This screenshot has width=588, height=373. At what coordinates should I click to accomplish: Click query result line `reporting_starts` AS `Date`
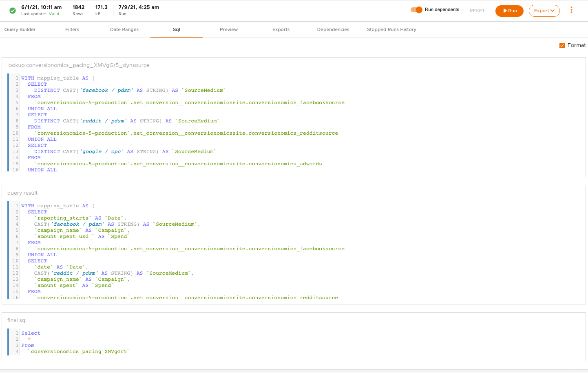80,218
